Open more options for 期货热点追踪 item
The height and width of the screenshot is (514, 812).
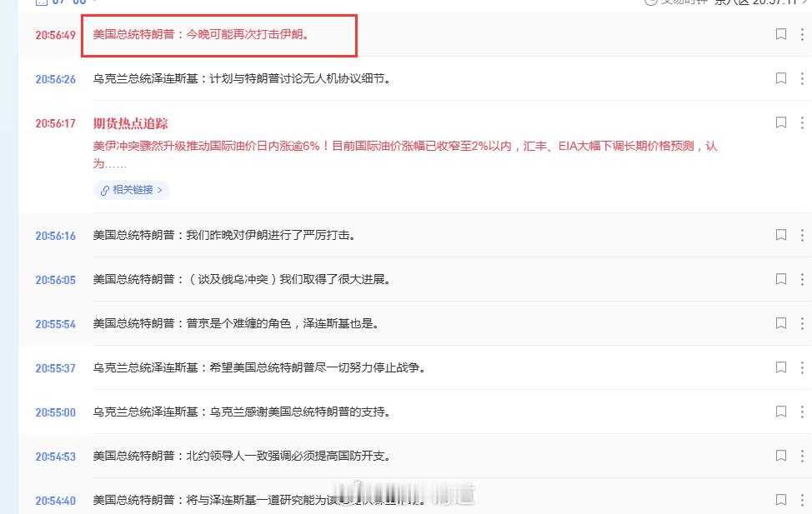[x=802, y=122]
